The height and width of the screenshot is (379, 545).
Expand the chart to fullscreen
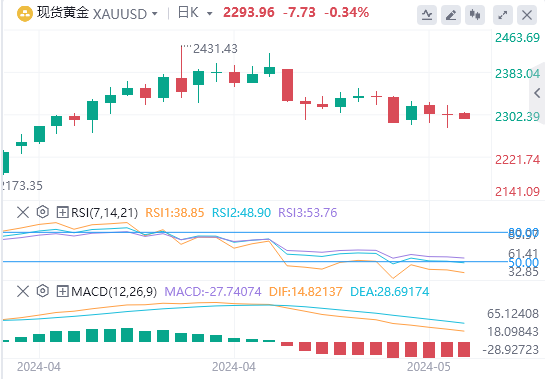(x=503, y=15)
